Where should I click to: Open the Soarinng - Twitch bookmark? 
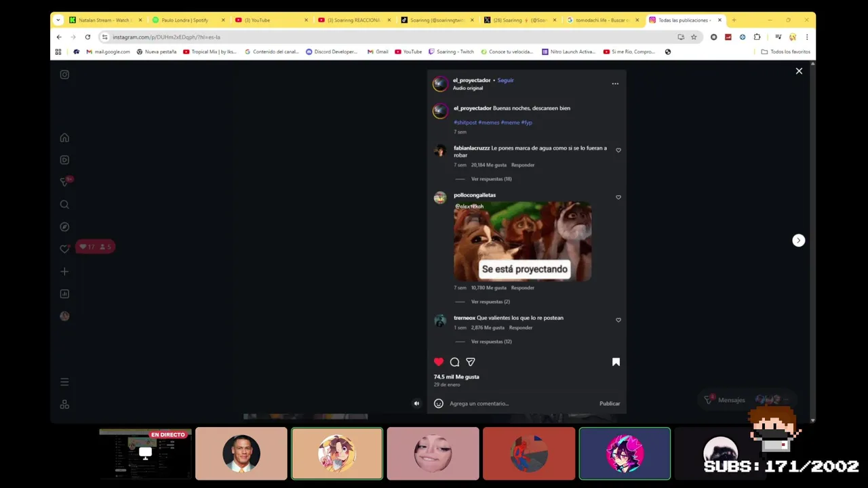451,52
